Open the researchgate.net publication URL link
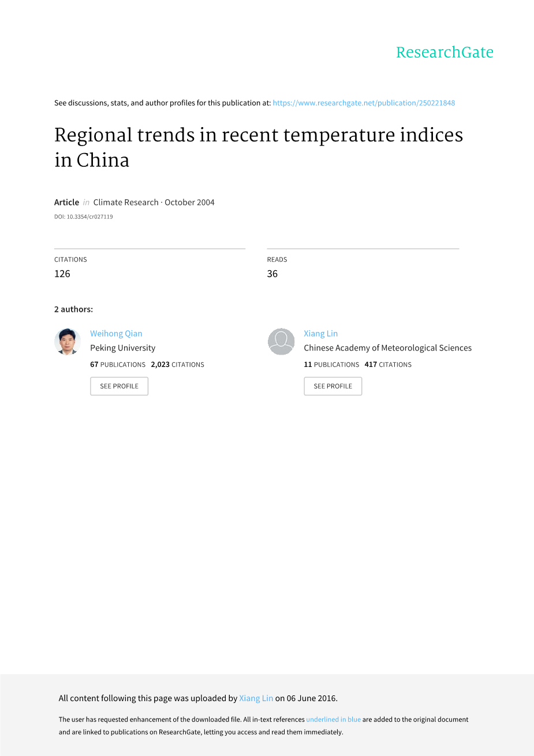Viewport: 534px width, 756px height. point(364,103)
